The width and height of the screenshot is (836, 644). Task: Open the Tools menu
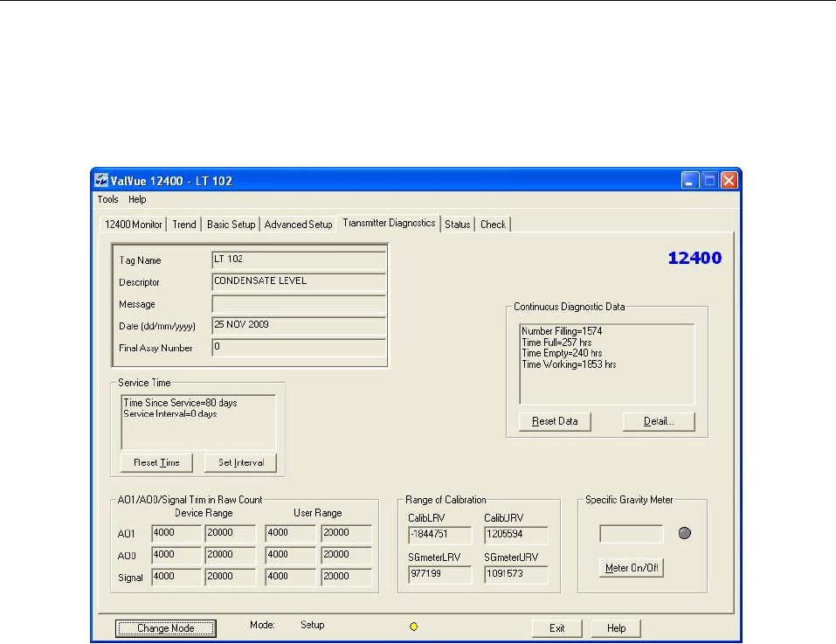click(x=107, y=199)
